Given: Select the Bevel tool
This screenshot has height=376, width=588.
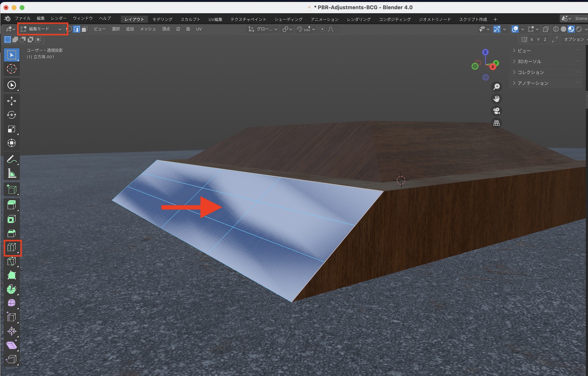Looking at the screenshot, I should tap(11, 233).
